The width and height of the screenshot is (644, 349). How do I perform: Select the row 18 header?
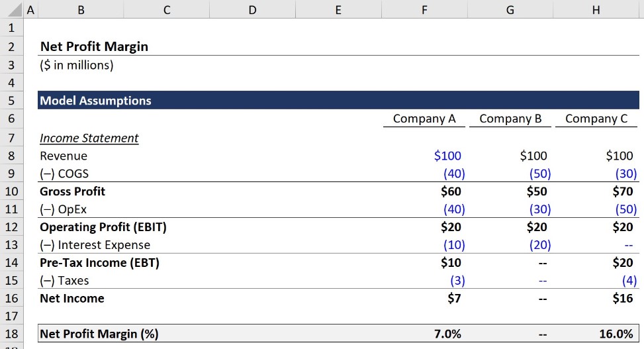coord(12,334)
